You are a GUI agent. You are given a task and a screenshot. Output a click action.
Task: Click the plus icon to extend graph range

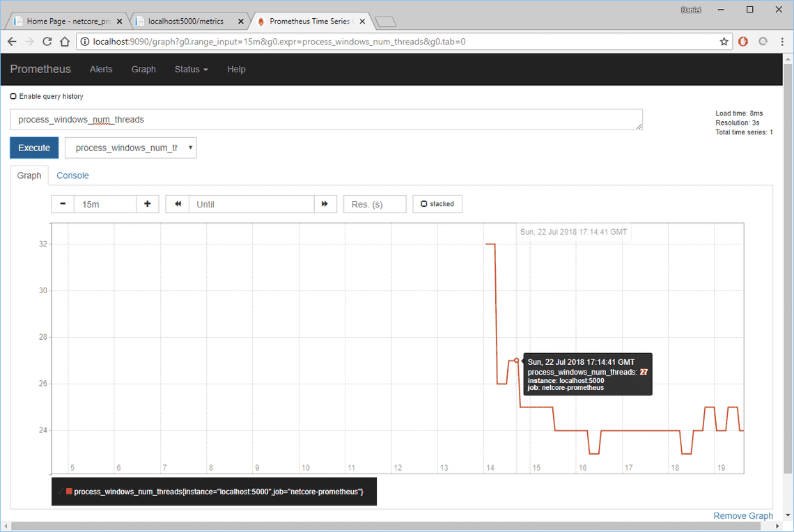coord(147,204)
